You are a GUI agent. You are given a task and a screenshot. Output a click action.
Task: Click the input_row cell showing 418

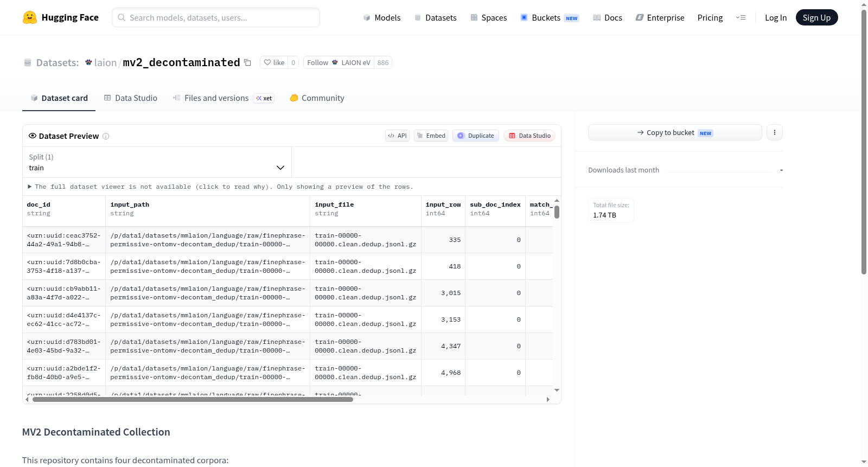(x=443, y=266)
